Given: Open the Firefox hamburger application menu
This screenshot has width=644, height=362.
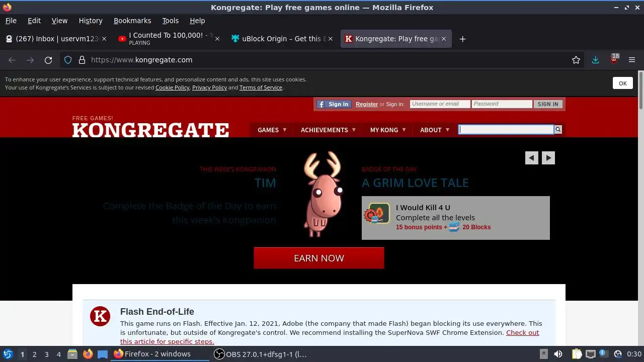Looking at the screenshot, I should pos(632,60).
